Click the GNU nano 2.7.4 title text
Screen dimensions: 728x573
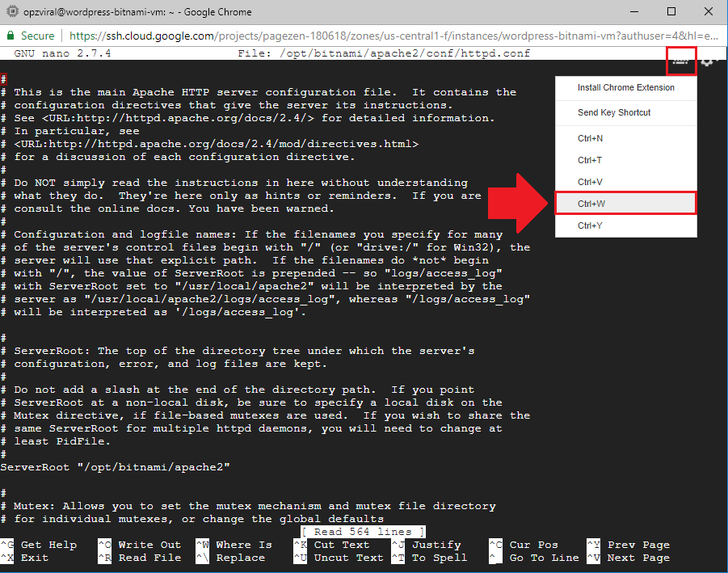coord(63,53)
